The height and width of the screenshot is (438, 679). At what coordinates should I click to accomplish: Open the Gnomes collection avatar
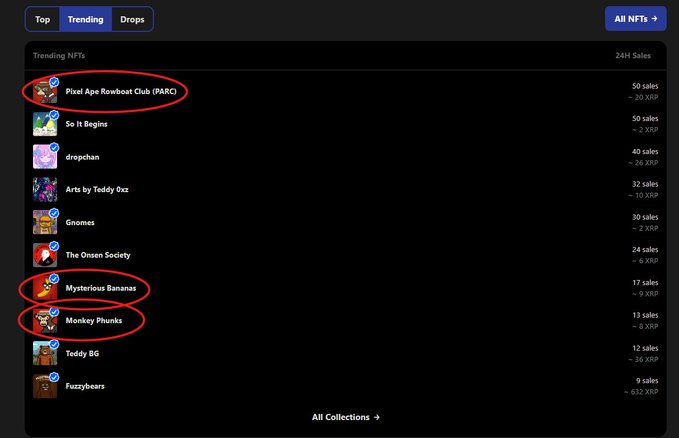point(45,222)
